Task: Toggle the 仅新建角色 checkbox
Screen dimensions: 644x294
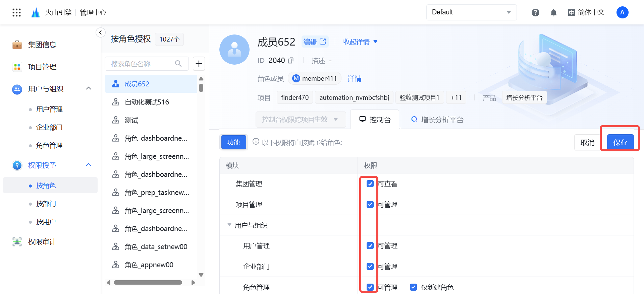Action: point(413,287)
